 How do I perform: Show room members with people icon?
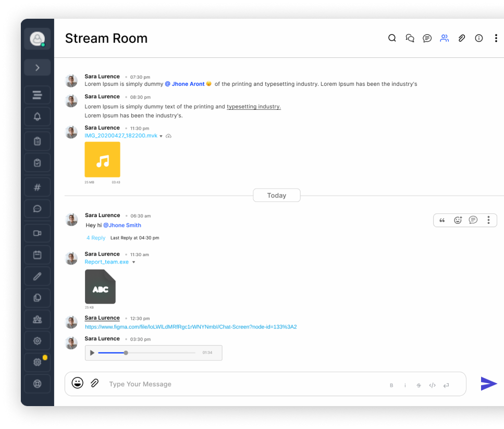point(445,38)
